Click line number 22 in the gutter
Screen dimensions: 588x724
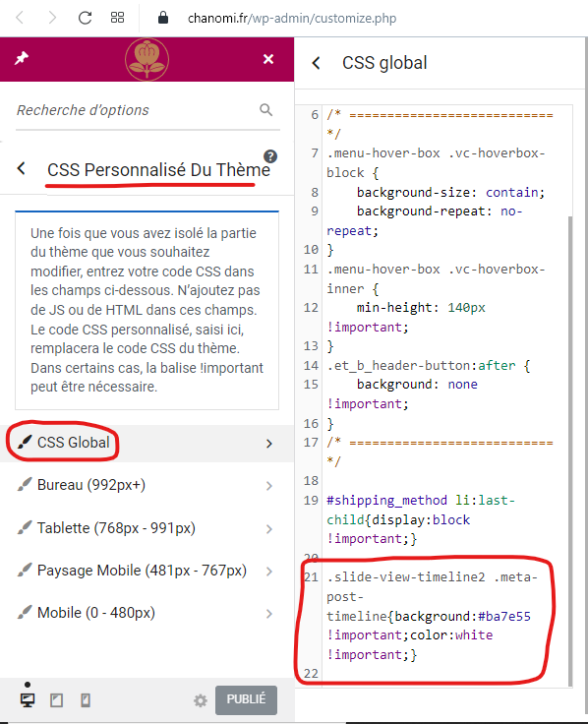click(311, 674)
